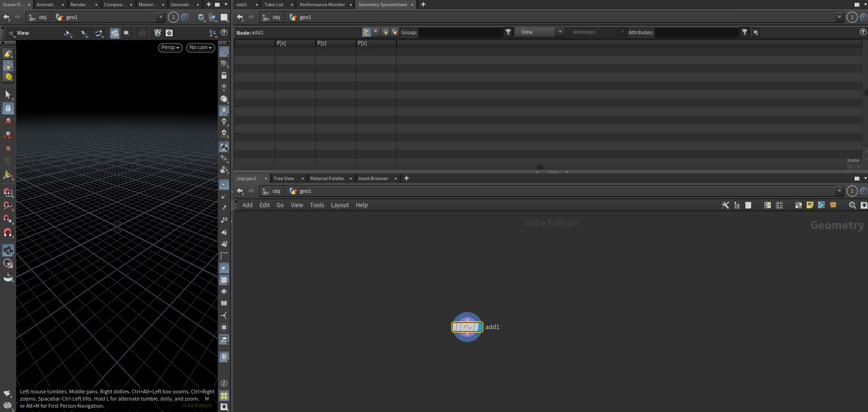Show primitives attributes in spreadsheet

386,32
